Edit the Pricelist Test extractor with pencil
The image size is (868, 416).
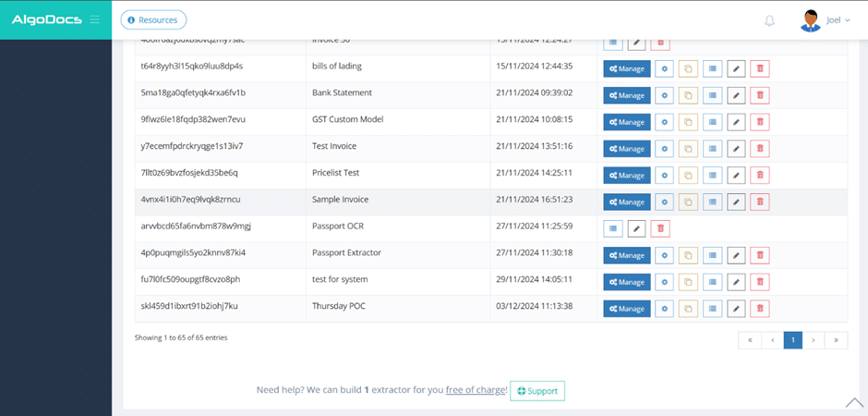tap(736, 175)
